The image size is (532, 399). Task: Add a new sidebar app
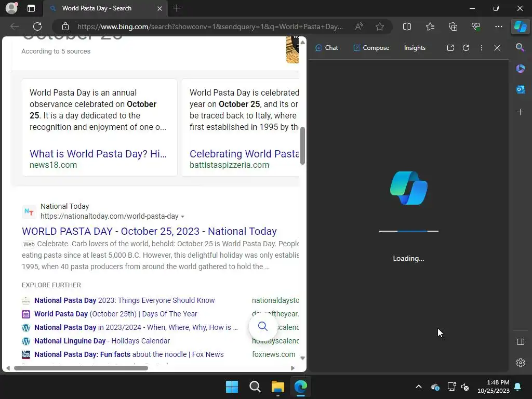coord(520,112)
